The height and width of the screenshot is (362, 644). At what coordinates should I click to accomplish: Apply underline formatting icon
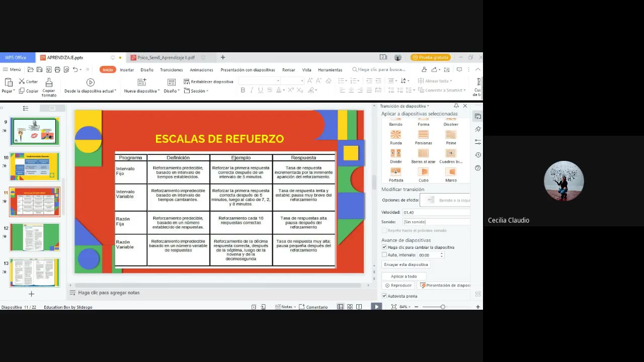point(260,90)
